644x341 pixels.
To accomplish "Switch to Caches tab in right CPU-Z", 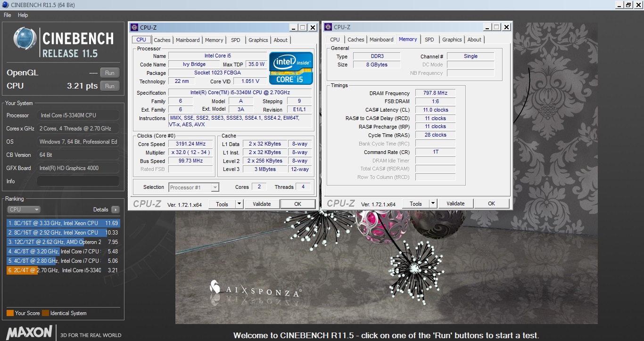I will pos(355,40).
